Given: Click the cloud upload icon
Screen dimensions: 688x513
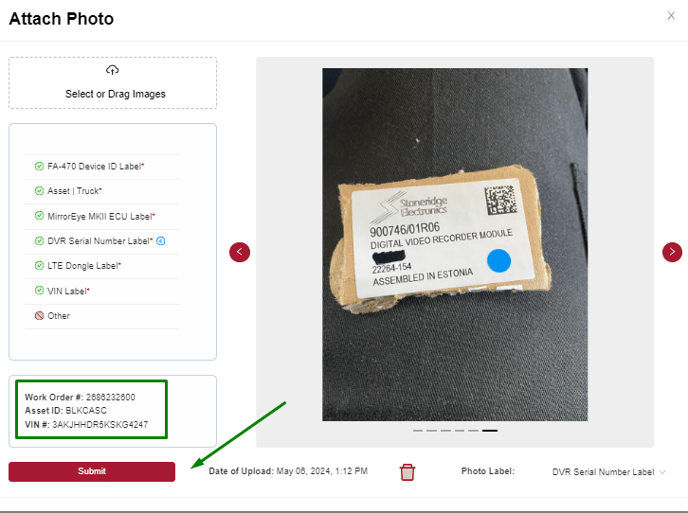Looking at the screenshot, I should click(112, 70).
